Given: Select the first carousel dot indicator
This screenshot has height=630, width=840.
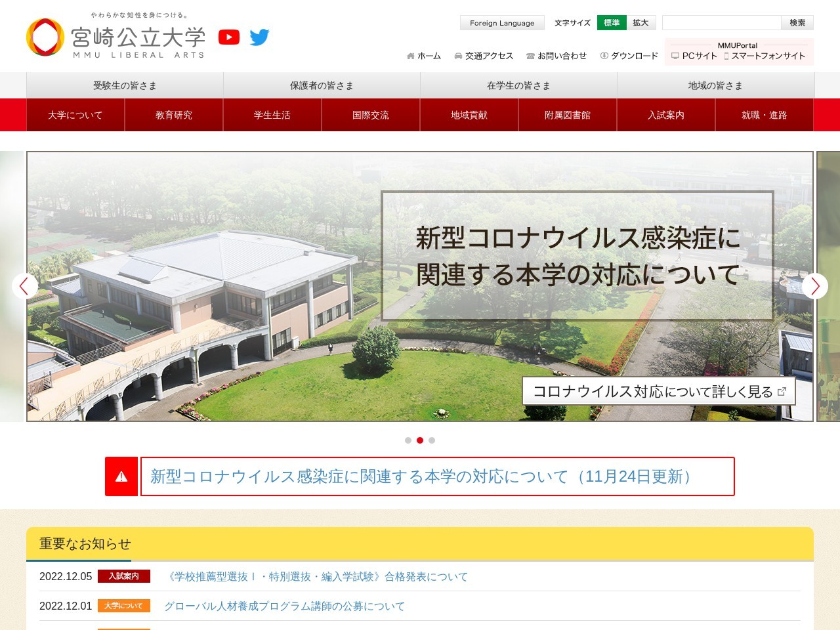Looking at the screenshot, I should coord(408,440).
